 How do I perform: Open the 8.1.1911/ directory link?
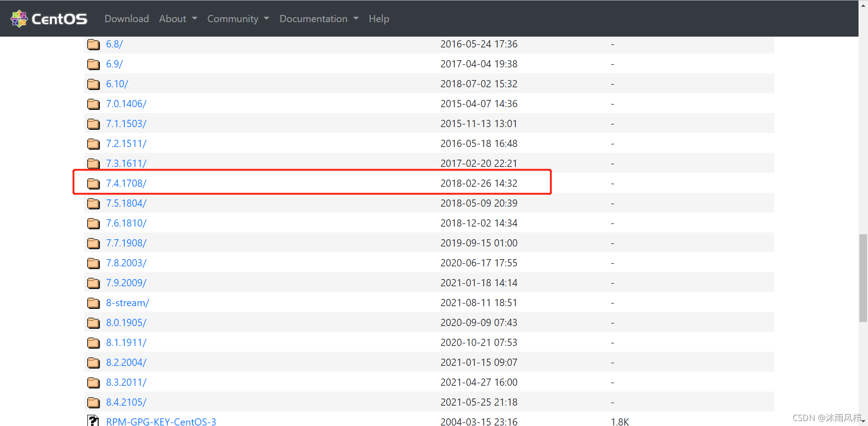click(126, 342)
